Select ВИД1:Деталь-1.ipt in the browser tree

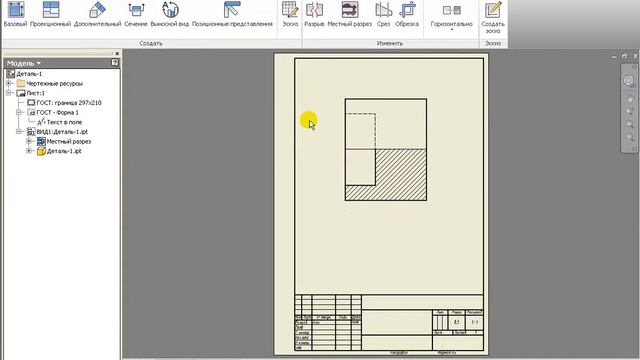pos(57,131)
